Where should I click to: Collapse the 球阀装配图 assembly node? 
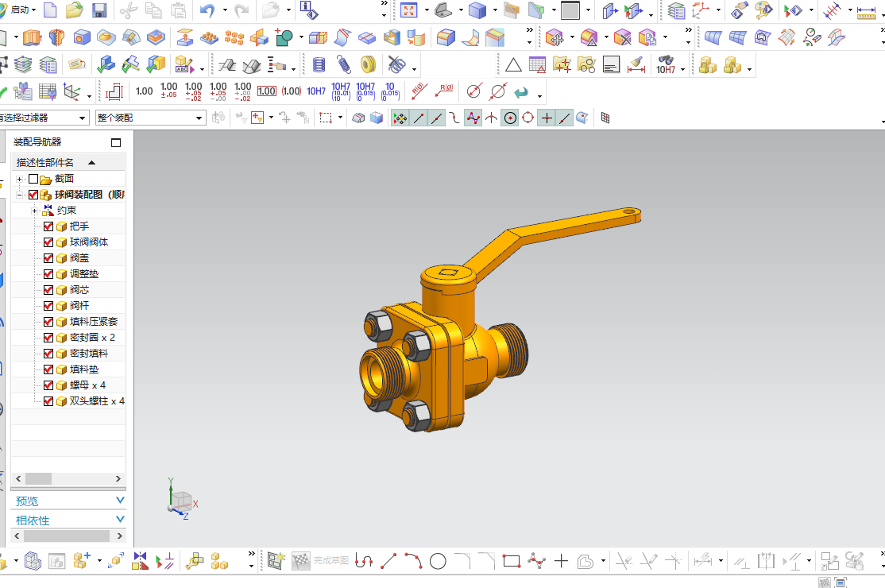point(19,195)
